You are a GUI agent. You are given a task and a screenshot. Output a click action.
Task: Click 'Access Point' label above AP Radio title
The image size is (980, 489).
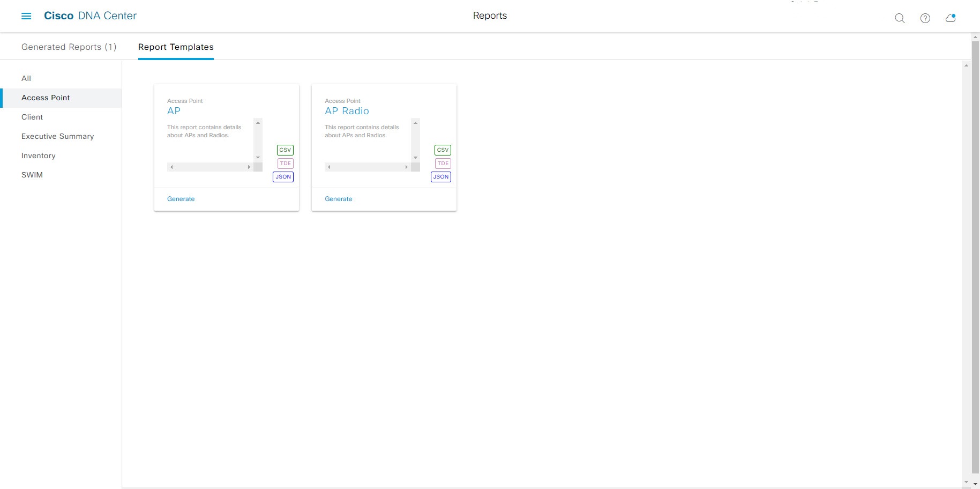[x=342, y=101]
